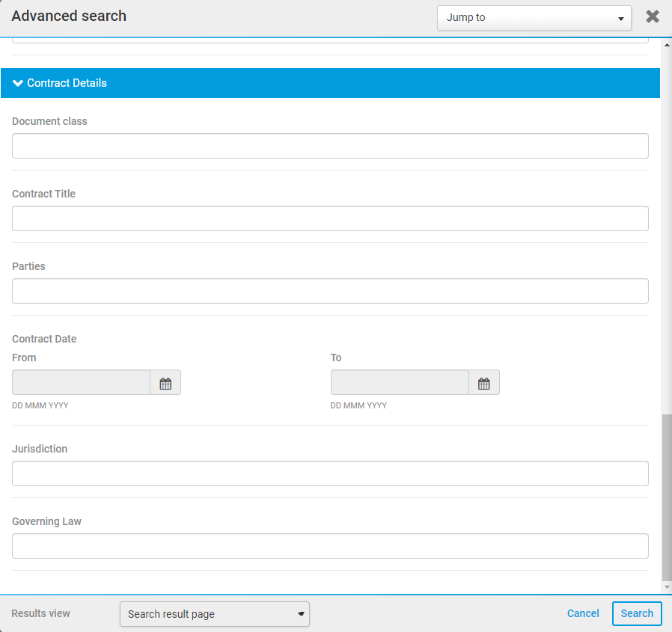The width and height of the screenshot is (672, 632).
Task: Open the To date calendar picker
Action: [484, 383]
